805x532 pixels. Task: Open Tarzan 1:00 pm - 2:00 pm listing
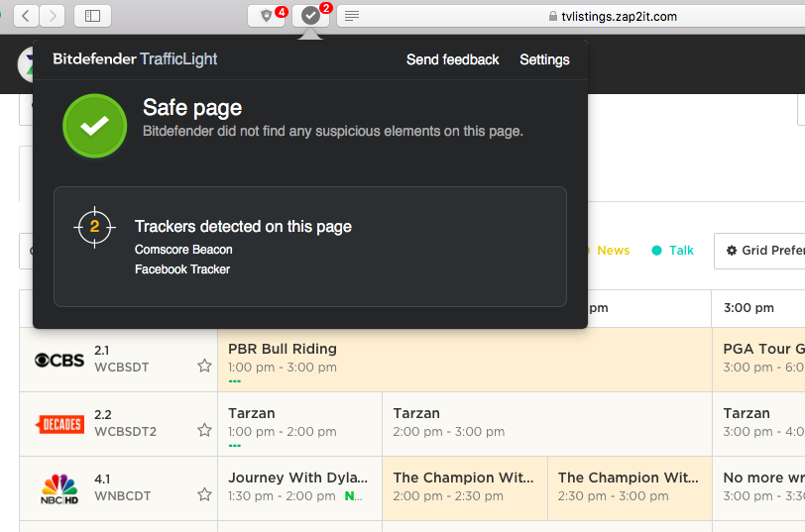pos(299,424)
